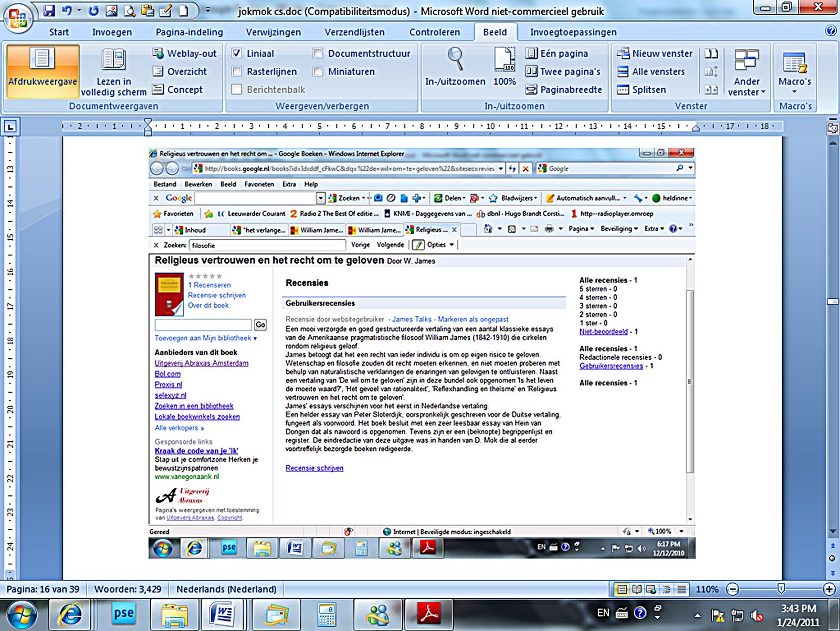The height and width of the screenshot is (631, 840).
Task: Open the browse object selector on the scrollbar
Action: coord(833,558)
